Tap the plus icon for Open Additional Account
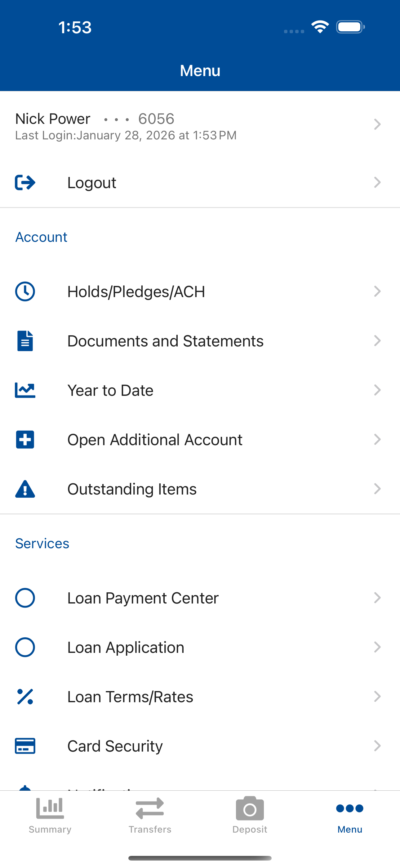Viewport: 400px width, 868px height. (x=25, y=439)
